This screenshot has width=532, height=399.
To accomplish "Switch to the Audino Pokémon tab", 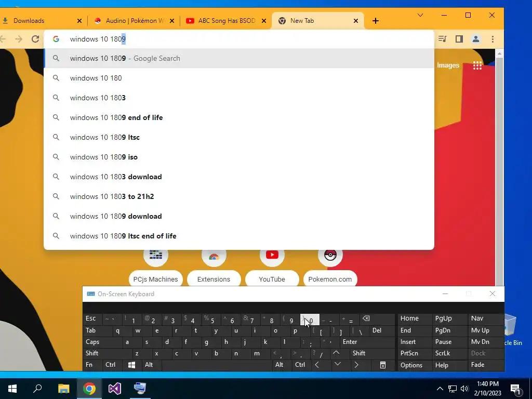I will (x=134, y=21).
